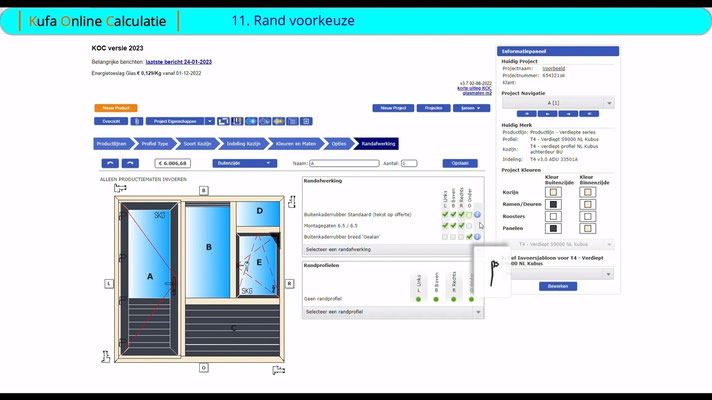Open the 'laatste bericht 24-01-2023' link

[x=178, y=62]
